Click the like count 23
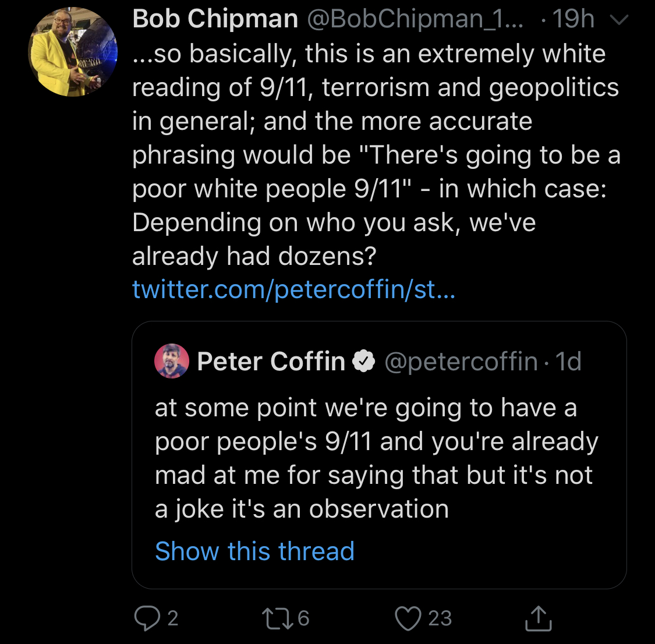 point(440,618)
